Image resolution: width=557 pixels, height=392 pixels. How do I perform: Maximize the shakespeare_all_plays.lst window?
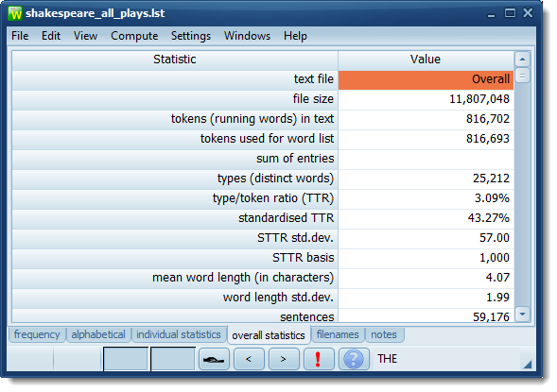tap(510, 13)
